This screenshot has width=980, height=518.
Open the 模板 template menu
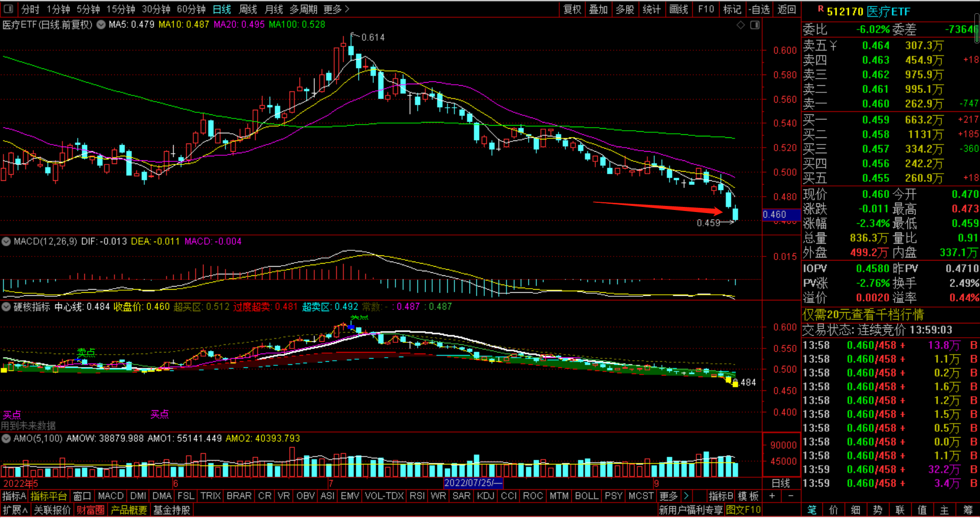748,496
